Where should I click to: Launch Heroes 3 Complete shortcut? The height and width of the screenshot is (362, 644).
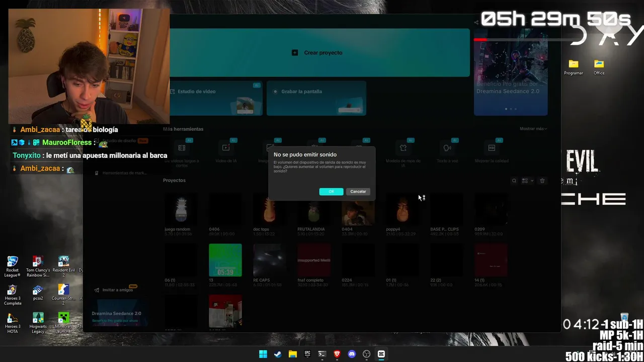tap(13, 295)
